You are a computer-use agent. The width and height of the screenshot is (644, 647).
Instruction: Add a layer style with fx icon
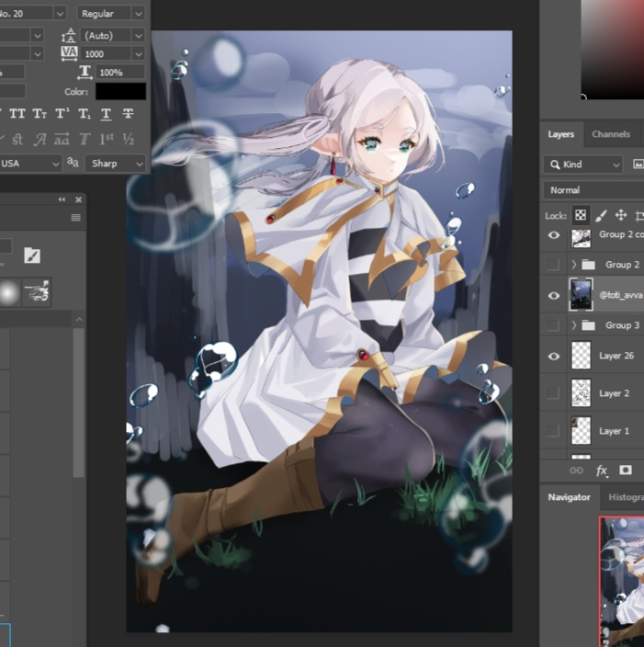[x=602, y=471]
